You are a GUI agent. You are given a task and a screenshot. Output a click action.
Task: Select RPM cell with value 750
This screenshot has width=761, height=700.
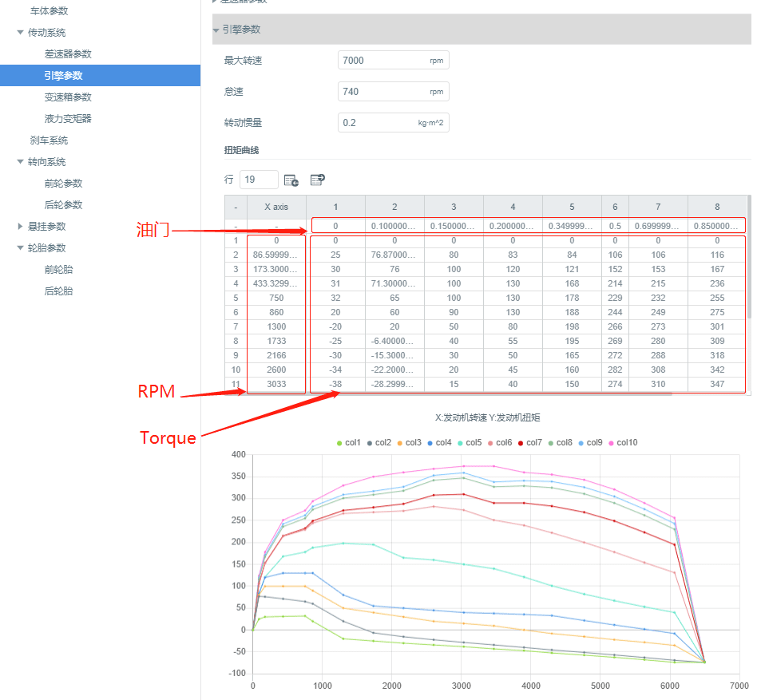276,298
